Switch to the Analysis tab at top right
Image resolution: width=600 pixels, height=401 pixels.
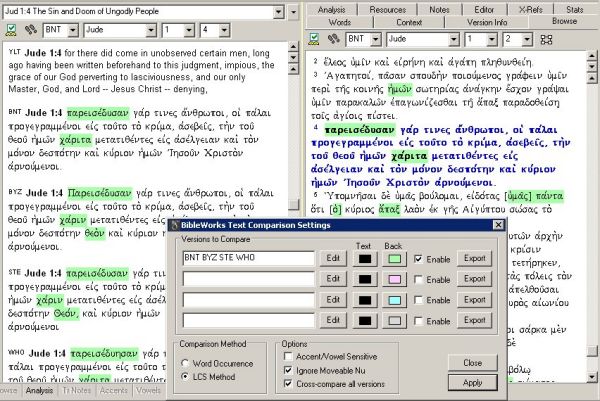(x=331, y=10)
